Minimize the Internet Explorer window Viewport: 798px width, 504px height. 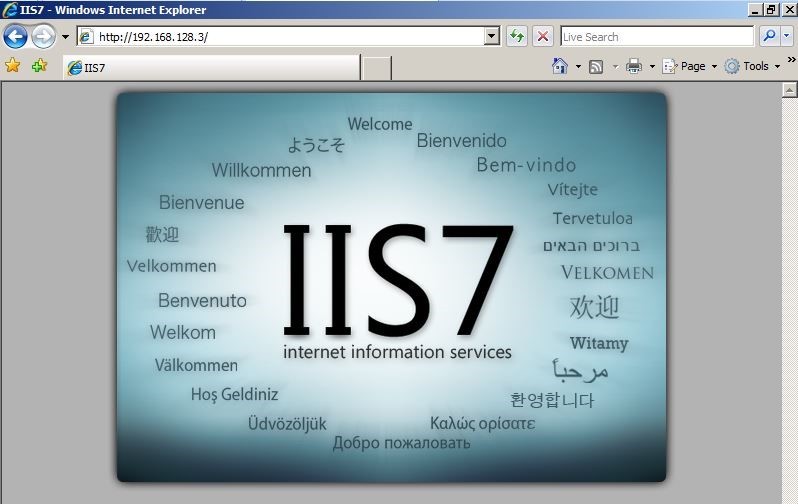coord(756,10)
